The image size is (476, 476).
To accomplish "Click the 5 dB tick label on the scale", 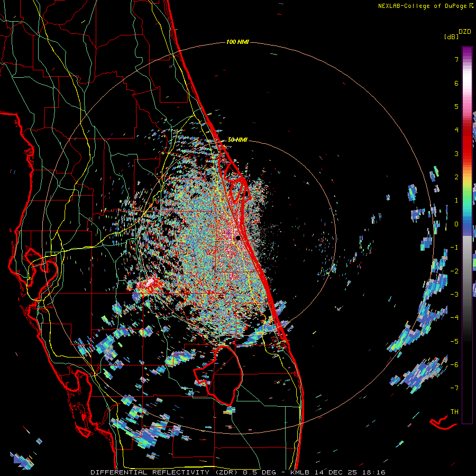I will pos(456,106).
